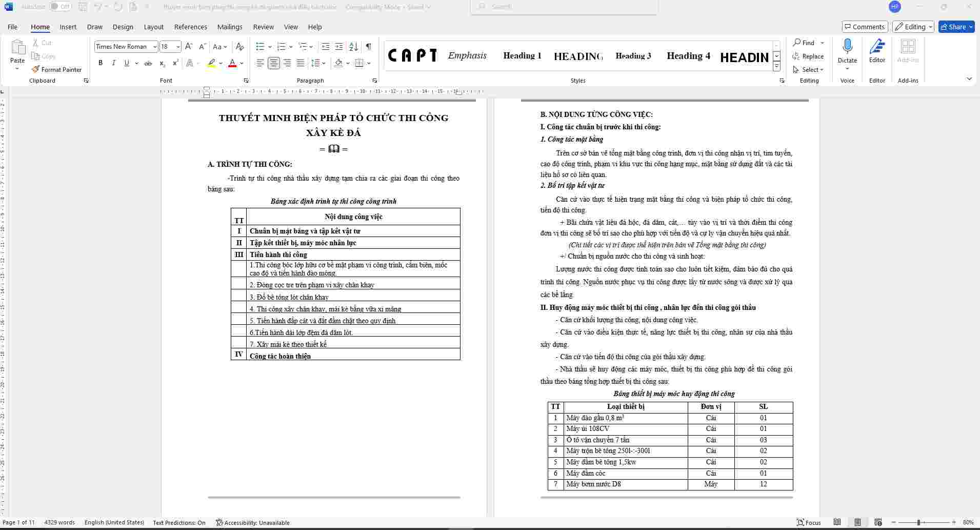
Task: Toggle Show/Hide paragraph marks
Action: 368,47
